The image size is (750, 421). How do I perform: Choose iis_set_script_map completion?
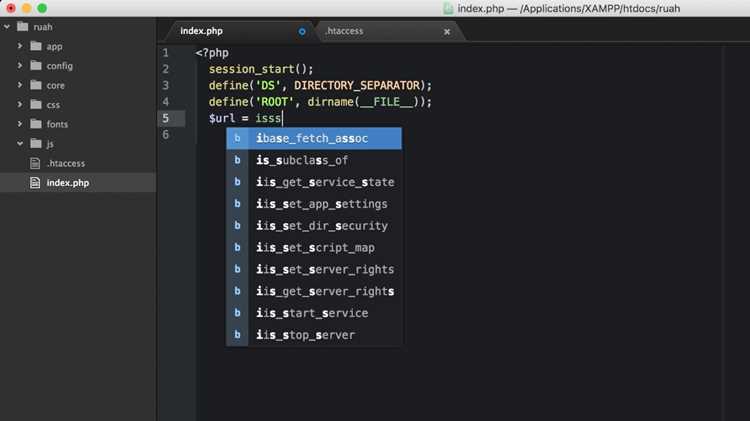[x=314, y=247]
